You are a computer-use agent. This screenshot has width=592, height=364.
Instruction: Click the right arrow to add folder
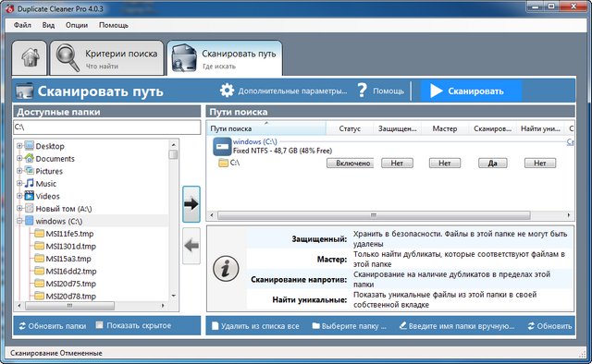point(191,204)
